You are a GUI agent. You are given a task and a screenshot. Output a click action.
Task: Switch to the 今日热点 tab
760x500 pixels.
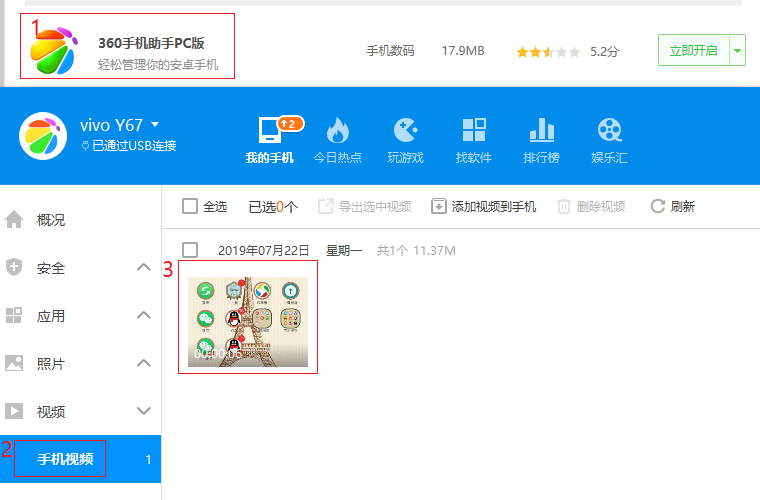coord(338,140)
